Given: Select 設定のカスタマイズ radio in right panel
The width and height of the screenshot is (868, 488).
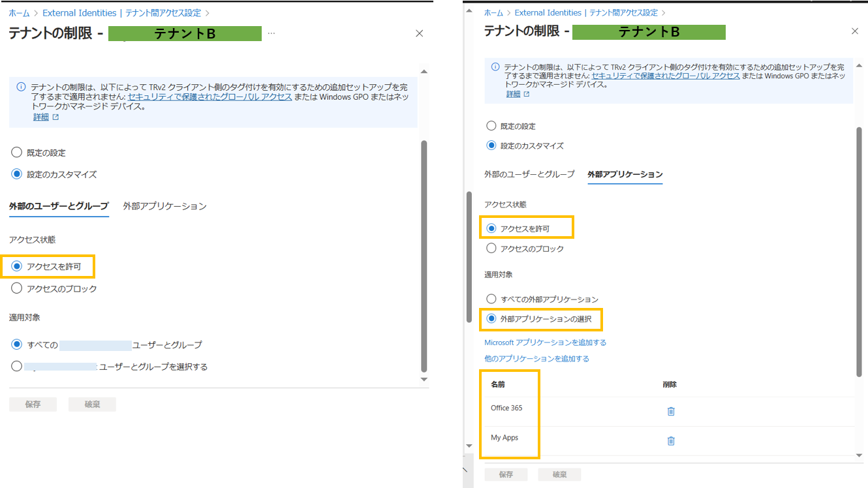Looking at the screenshot, I should (x=491, y=145).
